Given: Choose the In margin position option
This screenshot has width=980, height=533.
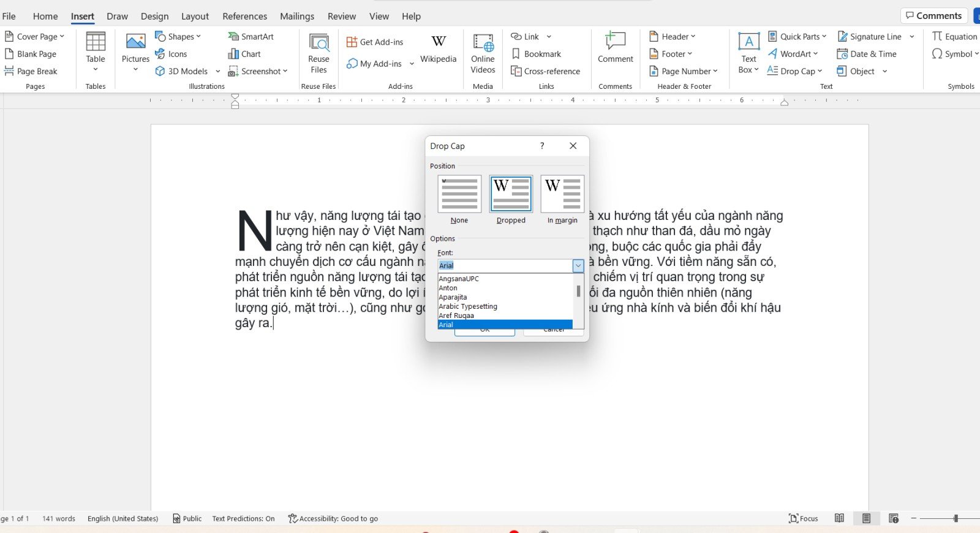Looking at the screenshot, I should pos(562,194).
